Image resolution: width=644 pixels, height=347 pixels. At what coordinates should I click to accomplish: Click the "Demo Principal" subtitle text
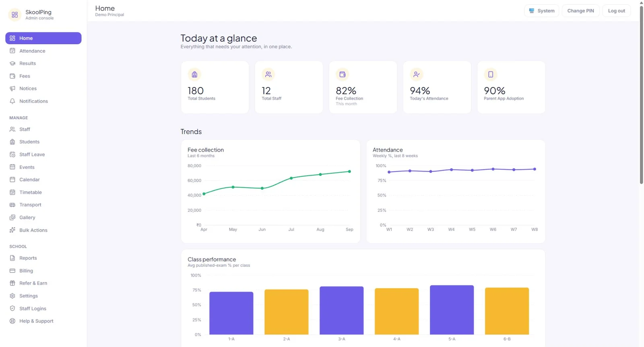[109, 15]
